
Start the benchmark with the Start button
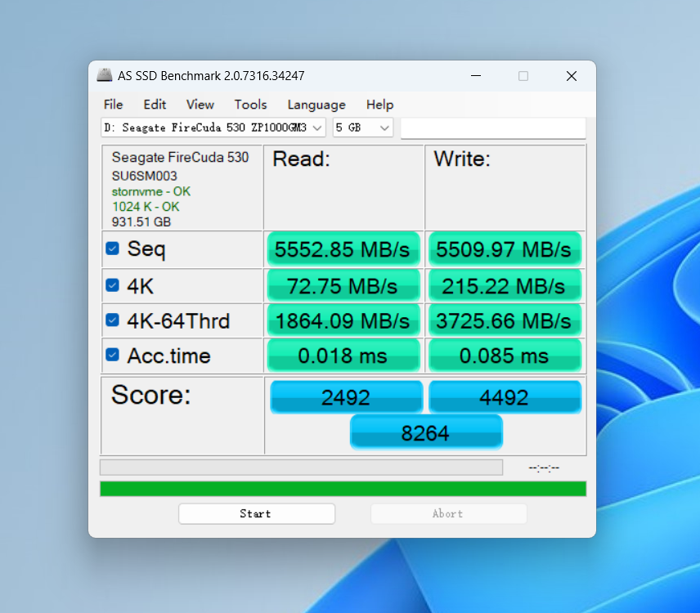point(257,514)
